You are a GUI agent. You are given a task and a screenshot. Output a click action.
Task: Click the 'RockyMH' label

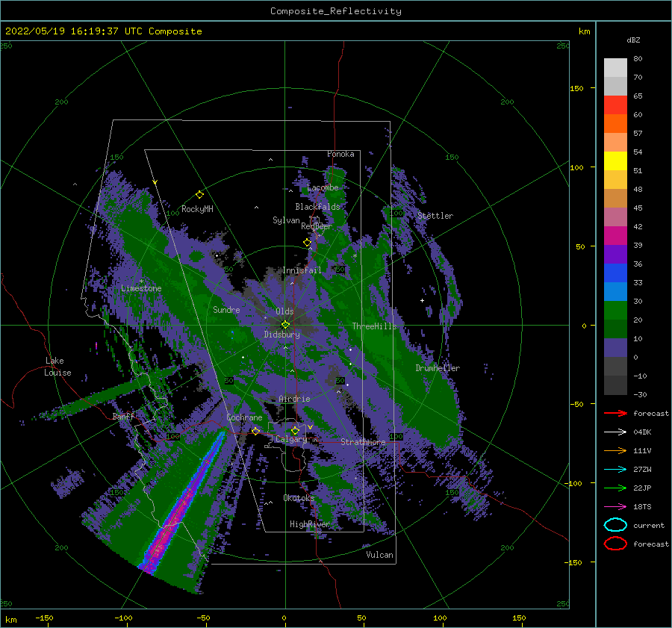pos(197,209)
